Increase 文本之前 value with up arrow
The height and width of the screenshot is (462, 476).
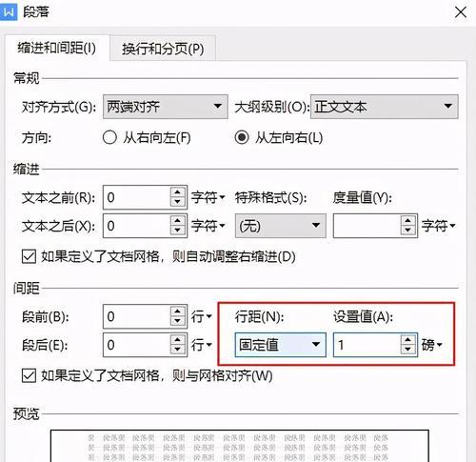pos(178,192)
